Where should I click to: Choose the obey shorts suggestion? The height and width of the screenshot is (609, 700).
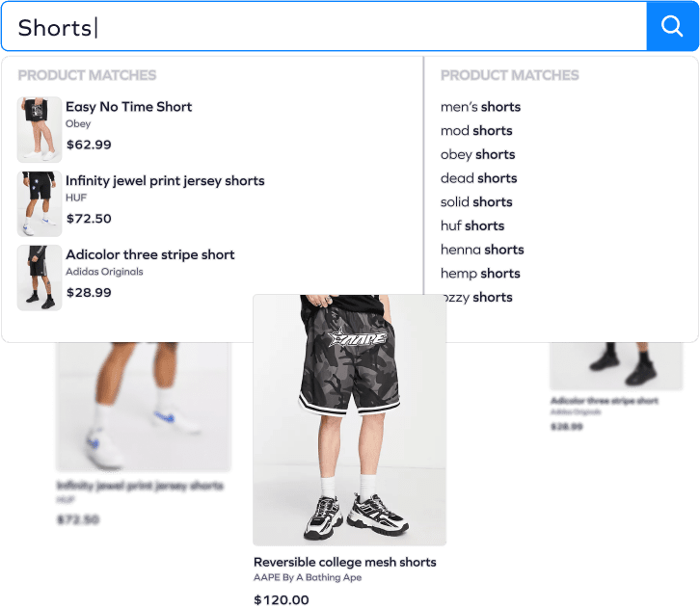[x=477, y=154]
